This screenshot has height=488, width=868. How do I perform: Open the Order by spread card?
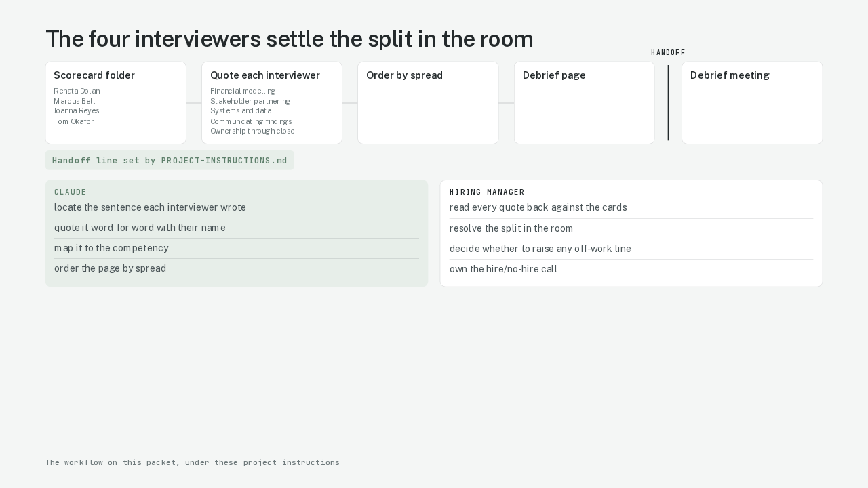tap(428, 103)
